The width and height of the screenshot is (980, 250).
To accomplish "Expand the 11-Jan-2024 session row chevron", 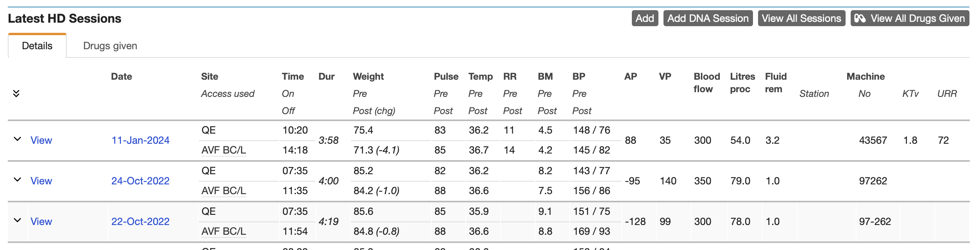I will click(17, 139).
